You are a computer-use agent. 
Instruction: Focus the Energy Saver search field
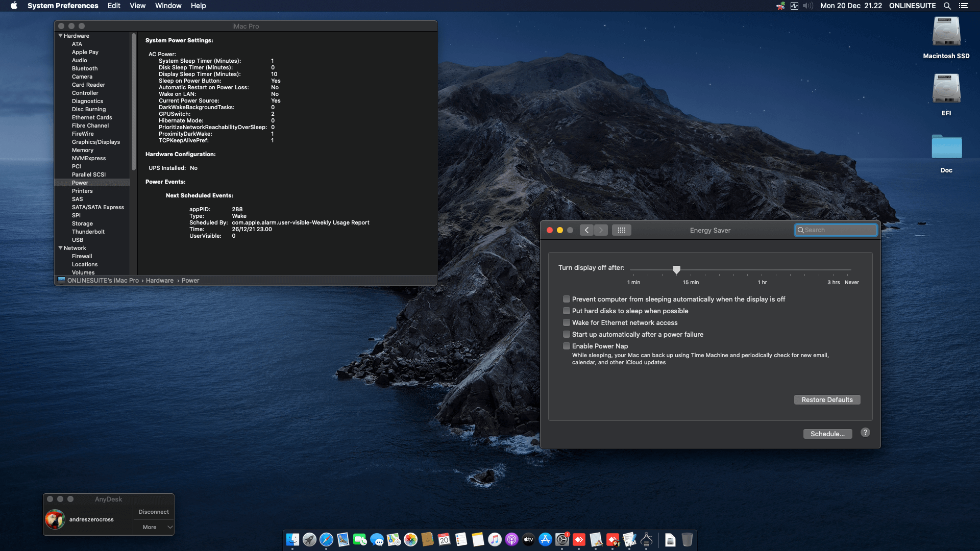click(x=836, y=230)
